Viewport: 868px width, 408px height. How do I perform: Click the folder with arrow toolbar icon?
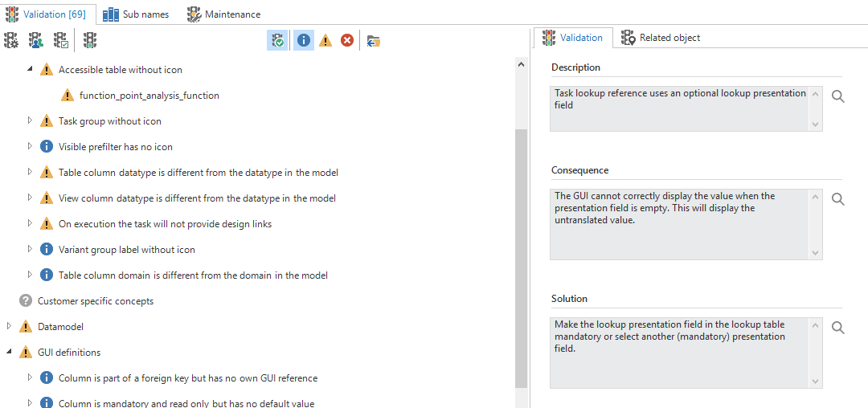coord(373,40)
